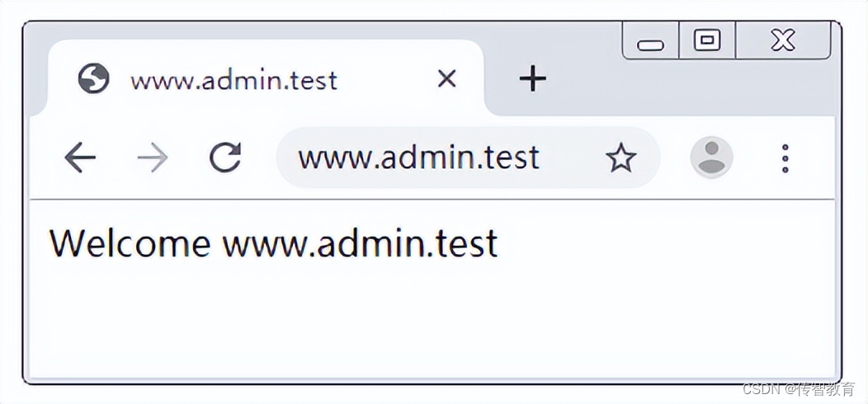Click empty address bar space before the star
Screen dimensions: 868x404
[570, 157]
